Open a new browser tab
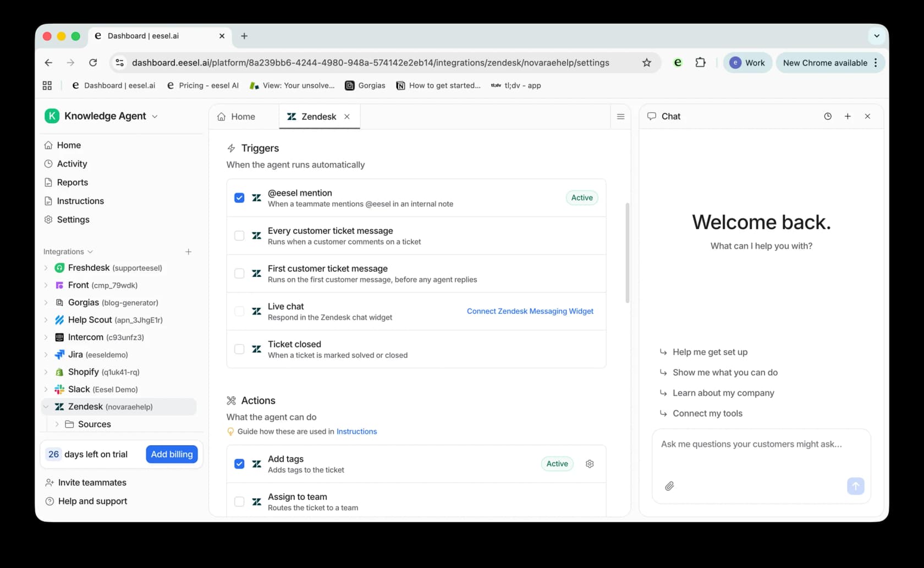Image resolution: width=924 pixels, height=568 pixels. pyautogui.click(x=244, y=36)
